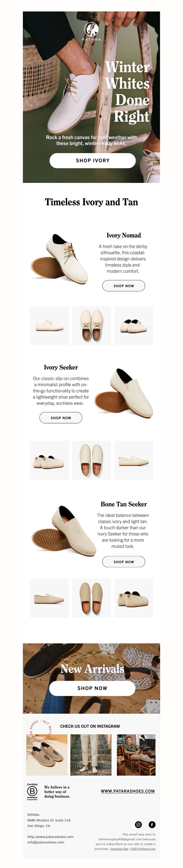Click SHOP NOW under Ivory Nomad
This screenshot has width=183, height=868.
tap(124, 286)
